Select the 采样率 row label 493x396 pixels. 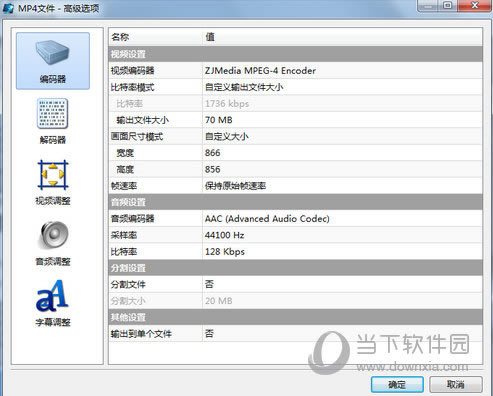(x=124, y=235)
